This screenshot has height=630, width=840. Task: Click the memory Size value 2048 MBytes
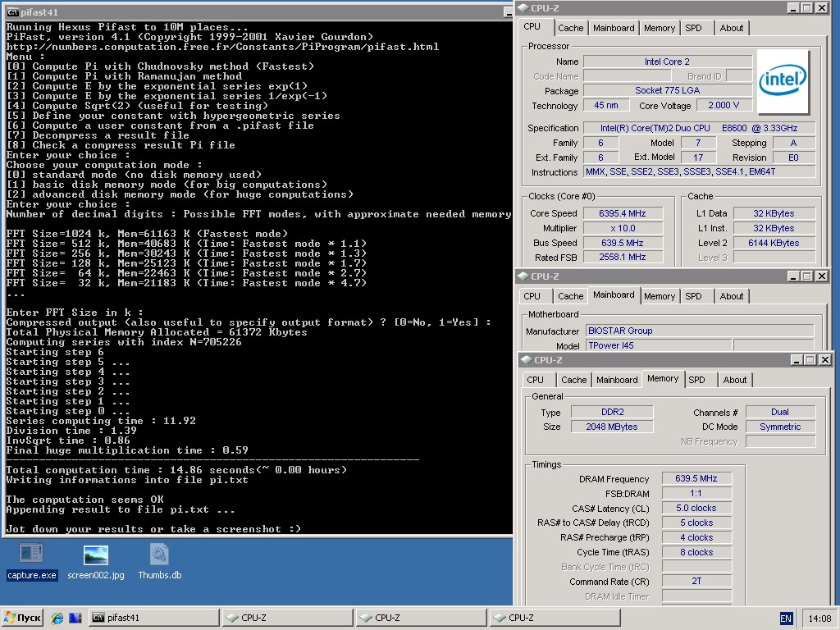612,427
